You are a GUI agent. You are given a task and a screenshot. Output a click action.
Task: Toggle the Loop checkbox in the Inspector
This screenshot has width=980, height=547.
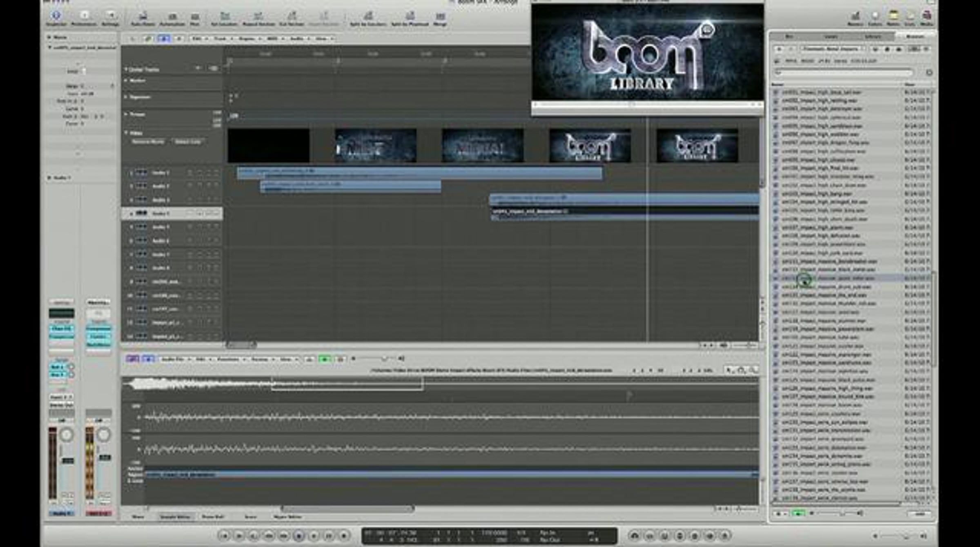84,71
